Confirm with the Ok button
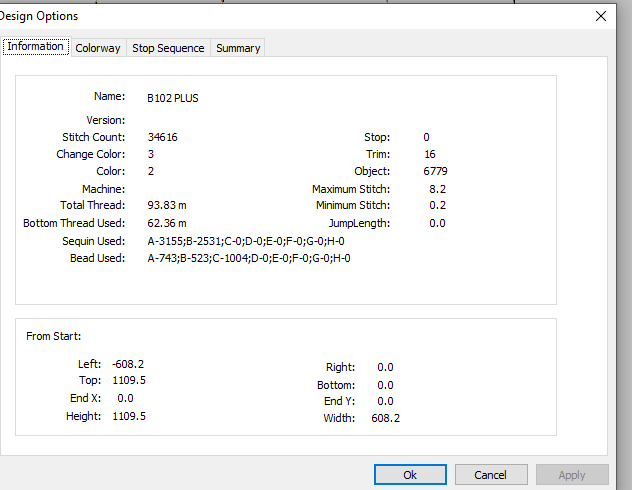Screen dimensions: 632x490 tap(410, 475)
